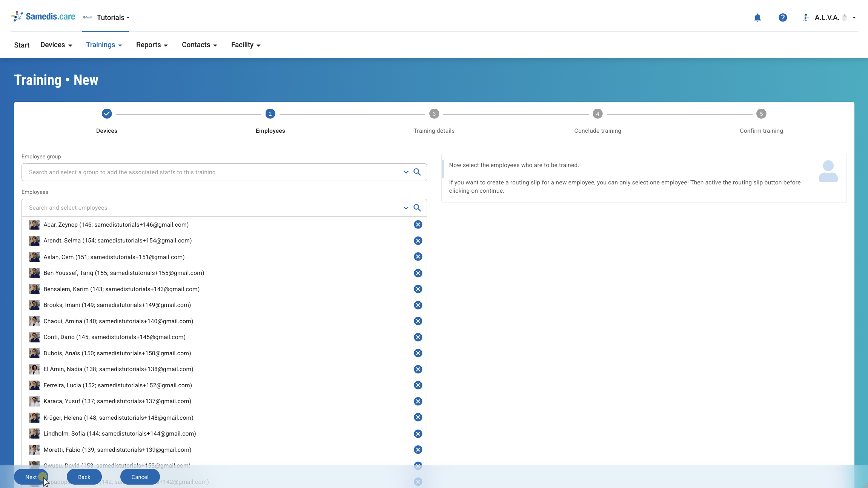The height and width of the screenshot is (488, 868).
Task: Remove Dubois, Anaïs from the list
Action: [418, 353]
